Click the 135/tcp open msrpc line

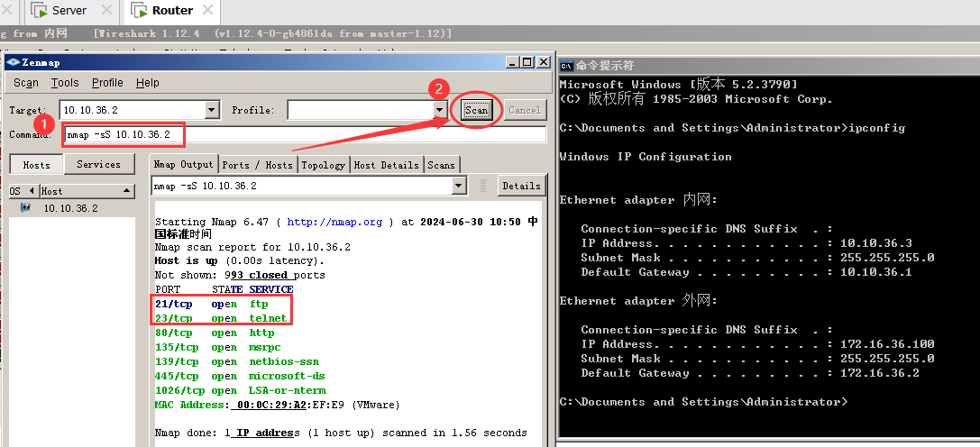coord(218,348)
